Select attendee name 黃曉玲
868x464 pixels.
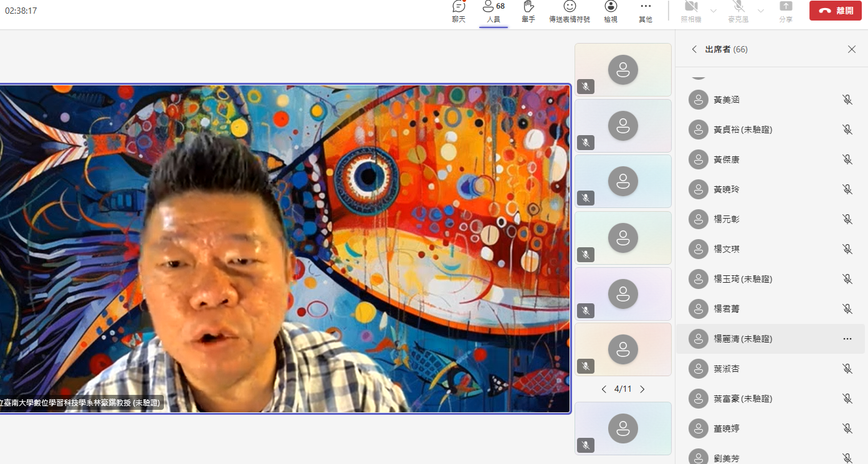(x=727, y=189)
